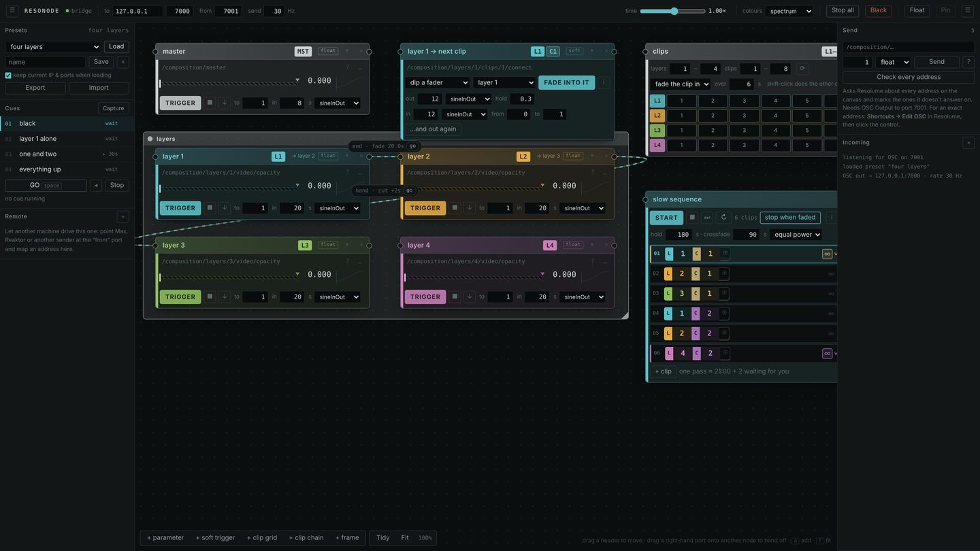Open the equal power crossfade dropdown
This screenshot has width=980, height=551.
[796, 235]
